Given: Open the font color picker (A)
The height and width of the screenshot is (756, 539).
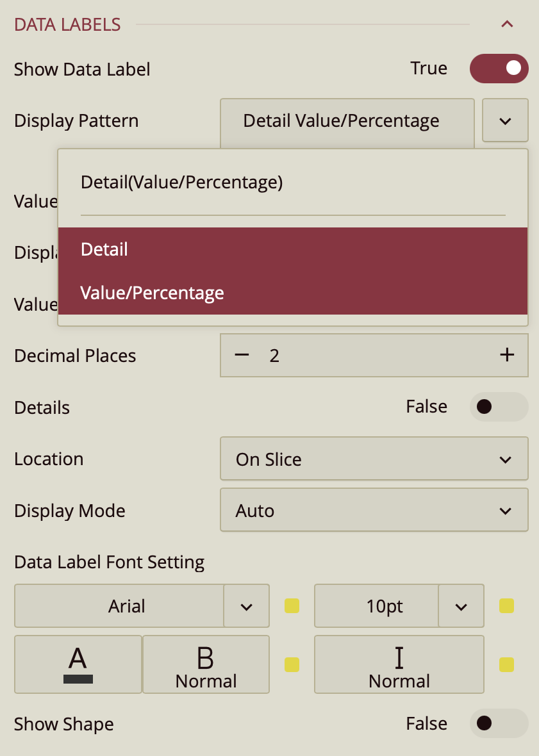Looking at the screenshot, I should (x=78, y=664).
